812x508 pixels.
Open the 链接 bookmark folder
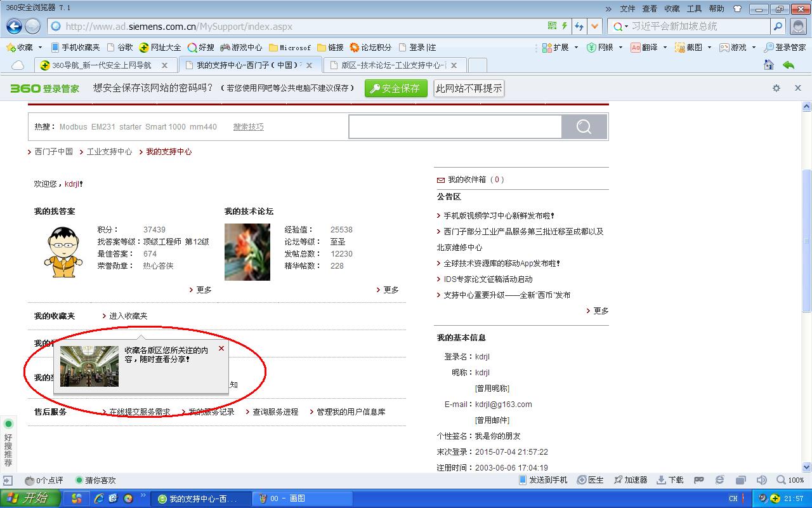click(331, 48)
